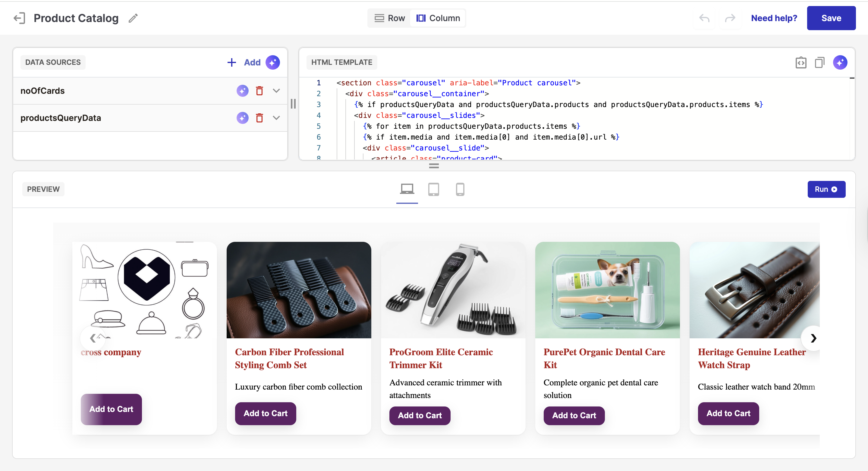Click the undo arrow icon
This screenshot has width=868, height=471.
click(704, 18)
